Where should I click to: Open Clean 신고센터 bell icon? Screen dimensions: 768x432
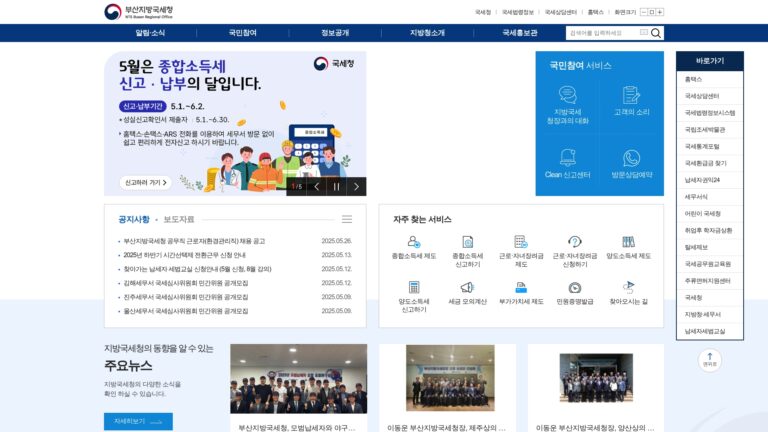click(568, 158)
